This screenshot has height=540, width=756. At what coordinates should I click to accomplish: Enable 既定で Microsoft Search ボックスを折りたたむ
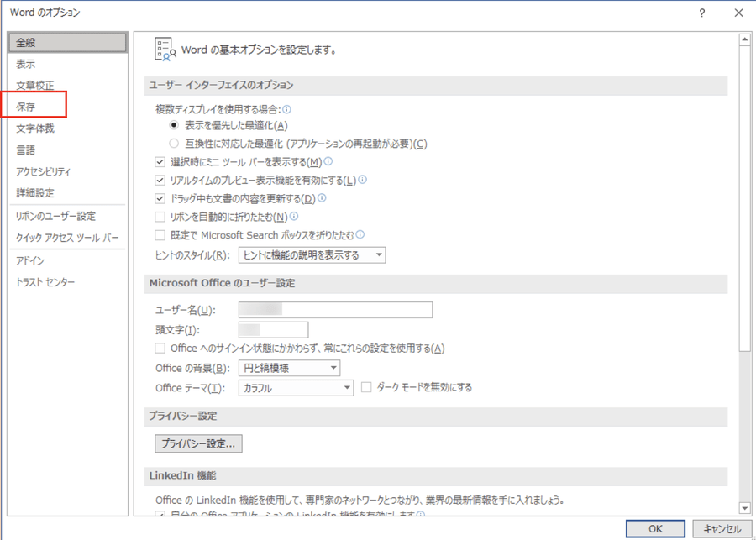point(160,235)
